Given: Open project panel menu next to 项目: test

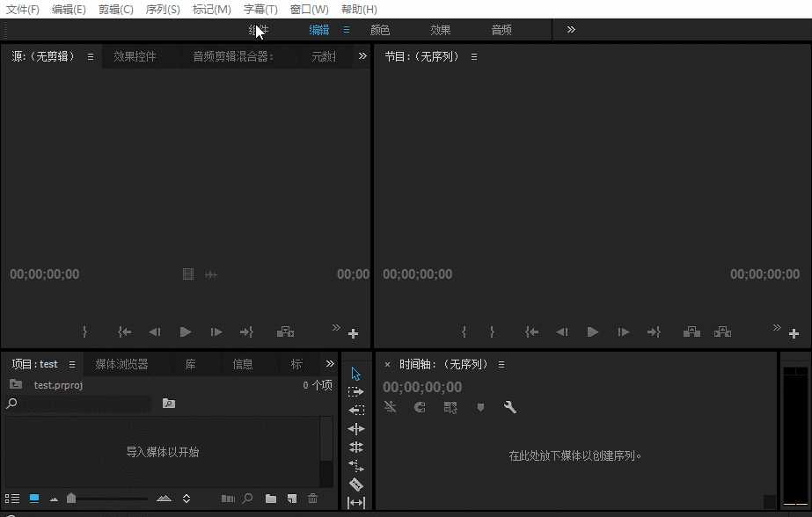Looking at the screenshot, I should (72, 364).
